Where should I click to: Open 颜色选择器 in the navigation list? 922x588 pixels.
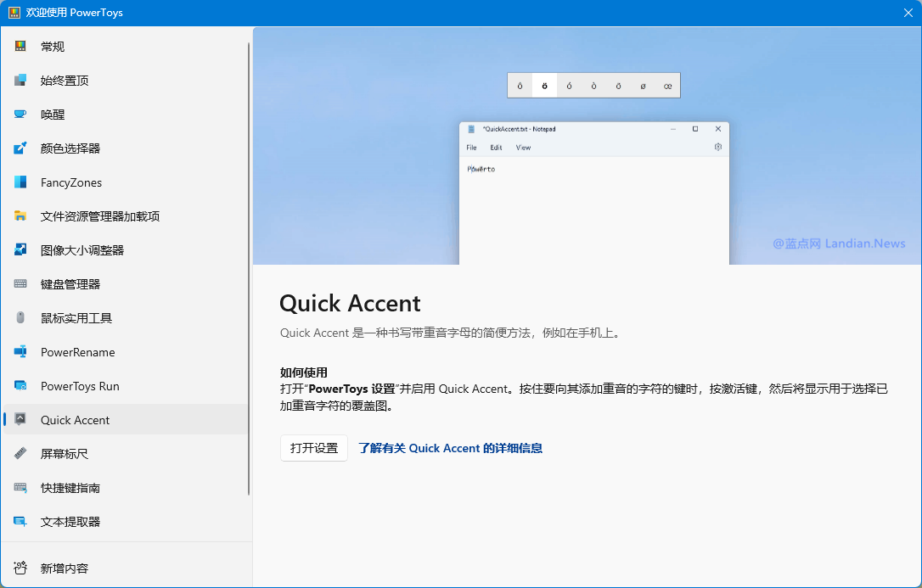pyautogui.click(x=126, y=148)
